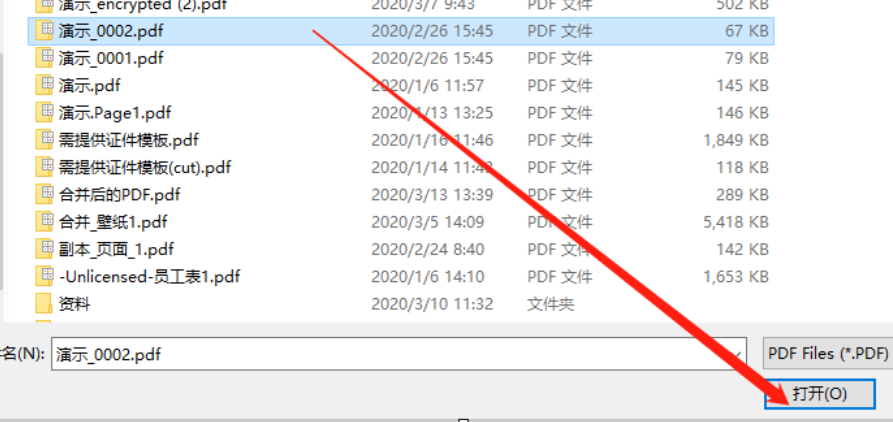The width and height of the screenshot is (893, 422).
Task: Click the 合并后的PDF.pdf file icon
Action: [x=44, y=195]
